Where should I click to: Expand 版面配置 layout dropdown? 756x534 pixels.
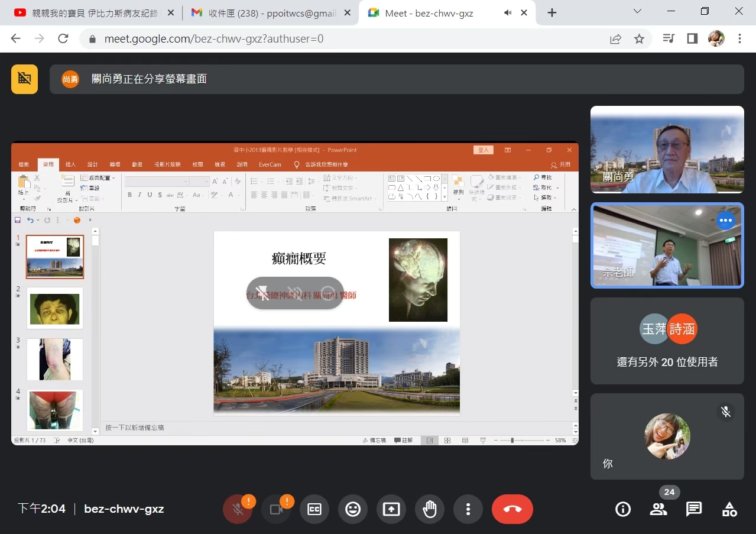click(98, 178)
